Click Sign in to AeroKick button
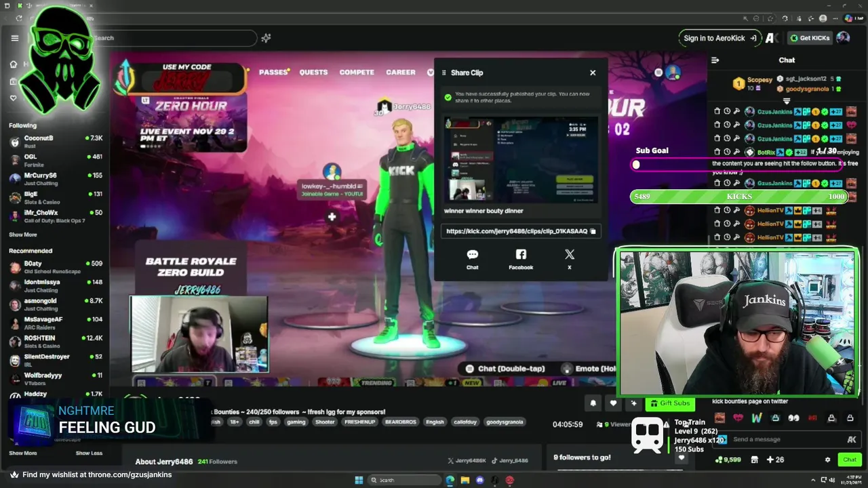Image resolution: width=868 pixels, height=488 pixels. 719,38
